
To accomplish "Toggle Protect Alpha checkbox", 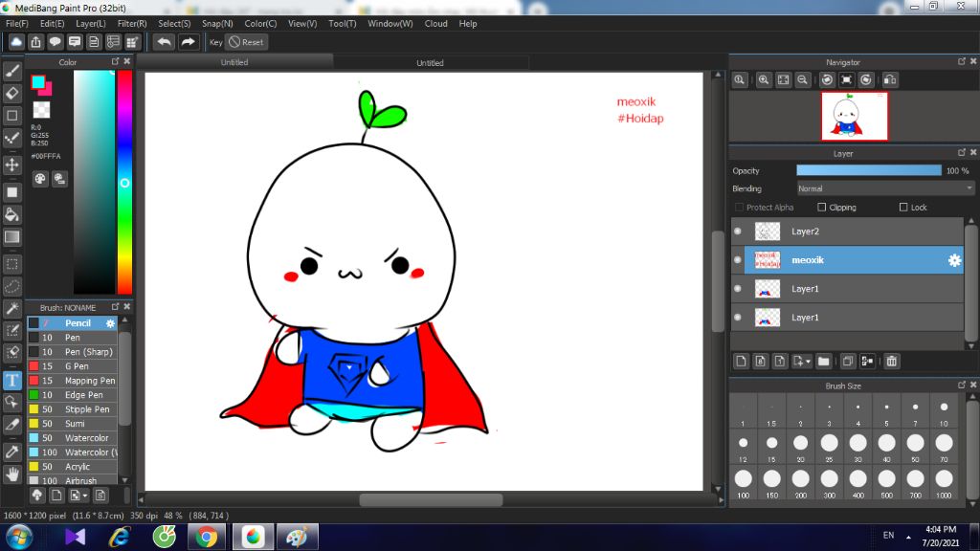I will coord(740,208).
